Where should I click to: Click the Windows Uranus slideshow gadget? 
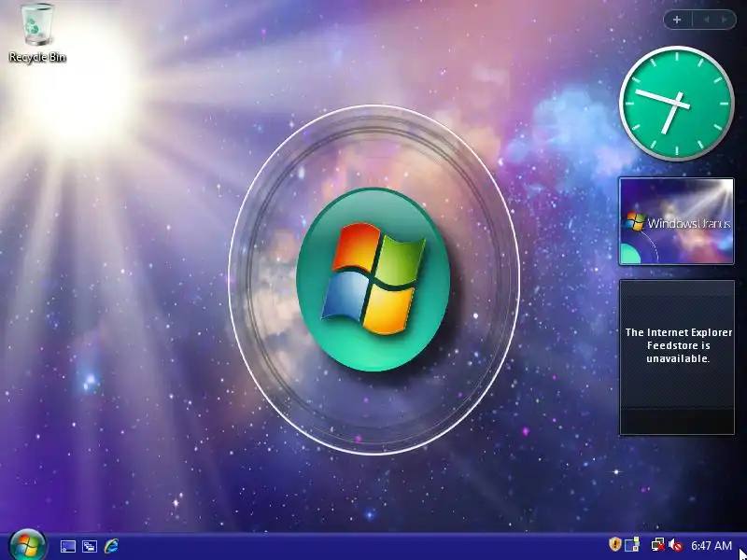[x=676, y=221]
